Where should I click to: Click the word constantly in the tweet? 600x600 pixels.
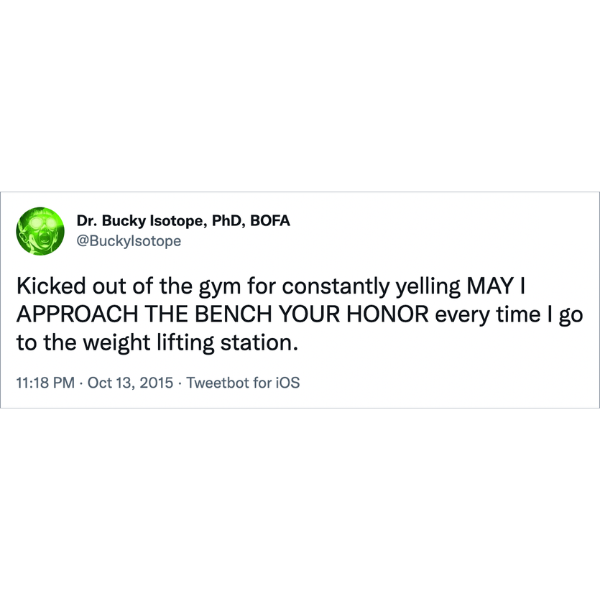pos(336,287)
